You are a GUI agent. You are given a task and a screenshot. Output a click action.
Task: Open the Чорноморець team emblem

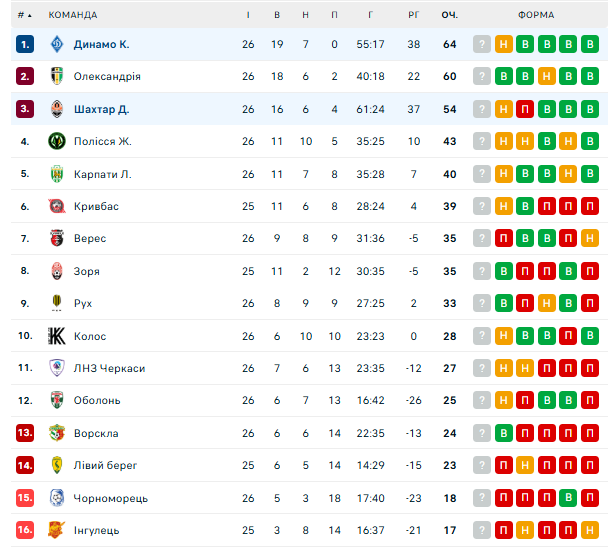tap(57, 498)
